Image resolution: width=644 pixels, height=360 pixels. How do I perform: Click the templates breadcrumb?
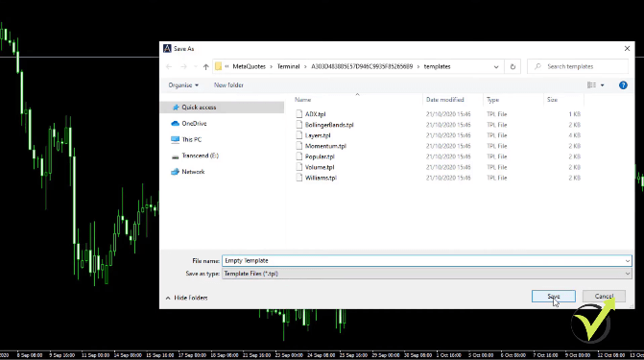437,66
